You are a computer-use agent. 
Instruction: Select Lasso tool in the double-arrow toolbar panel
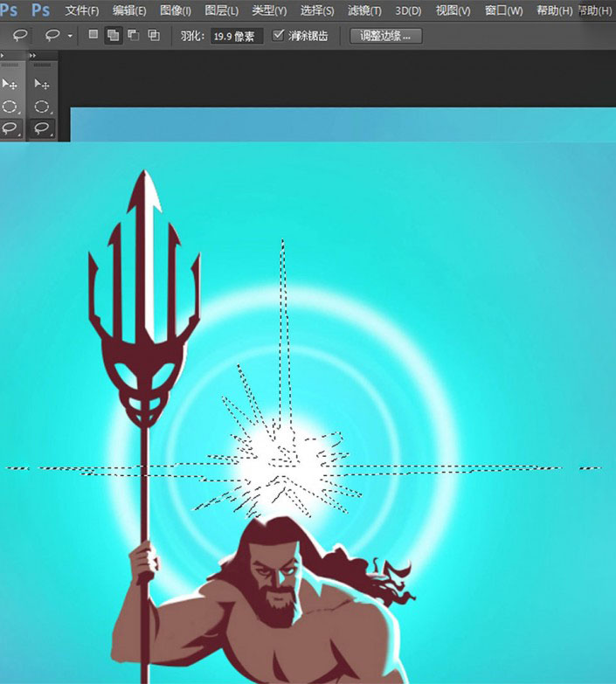click(x=42, y=128)
